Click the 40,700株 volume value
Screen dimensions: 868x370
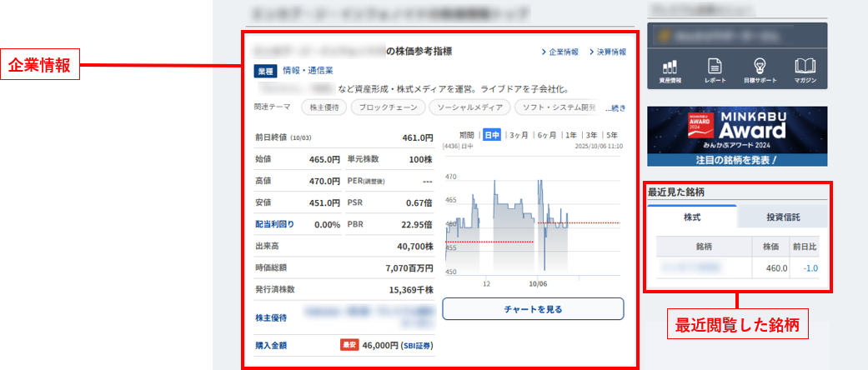[415, 246]
